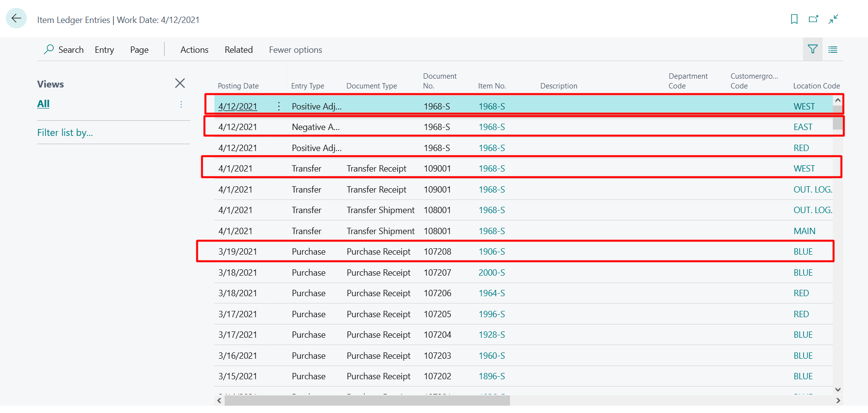Open row menu for first 4/12/2021 entry

279,106
